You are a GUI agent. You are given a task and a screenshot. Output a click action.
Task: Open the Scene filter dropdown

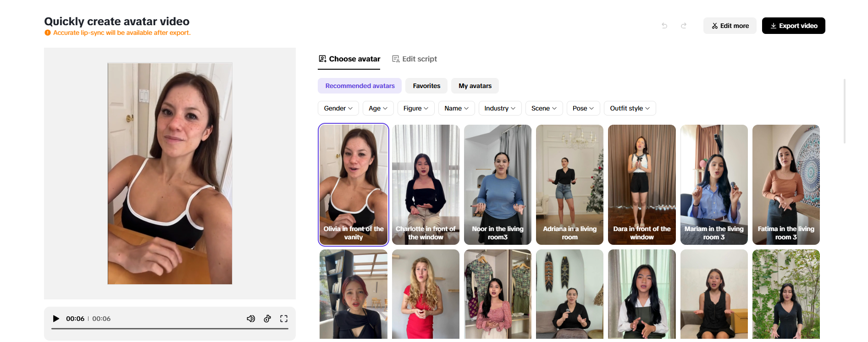544,108
